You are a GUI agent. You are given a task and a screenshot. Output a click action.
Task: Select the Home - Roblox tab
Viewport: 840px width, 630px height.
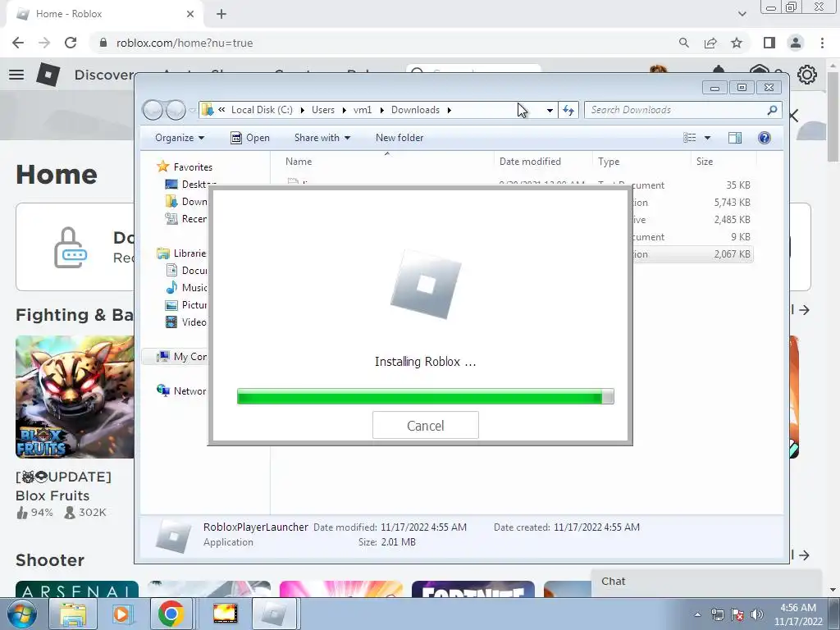point(105,14)
